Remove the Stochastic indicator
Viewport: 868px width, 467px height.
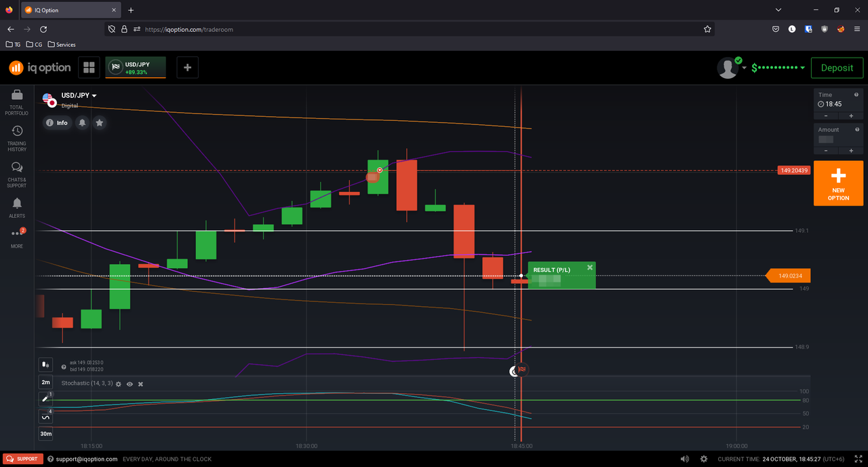[140, 384]
